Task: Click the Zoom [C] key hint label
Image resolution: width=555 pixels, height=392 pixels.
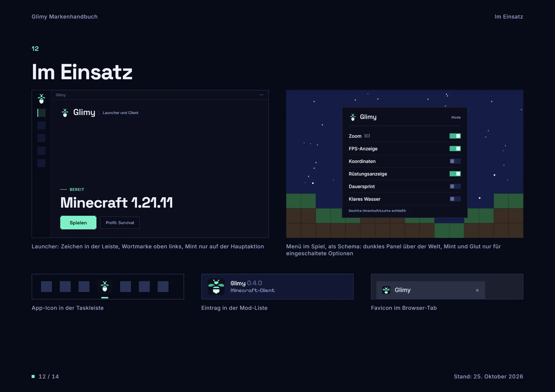Action: point(367,136)
